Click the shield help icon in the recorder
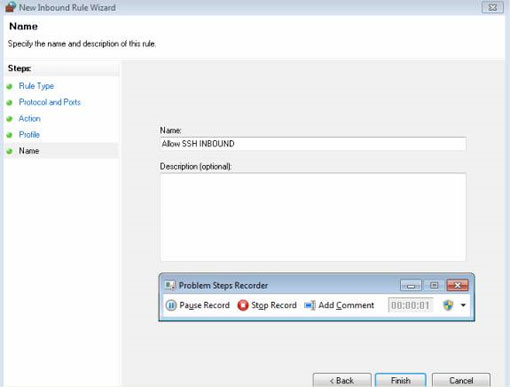Screen dimensions: 510x387 click(x=448, y=305)
